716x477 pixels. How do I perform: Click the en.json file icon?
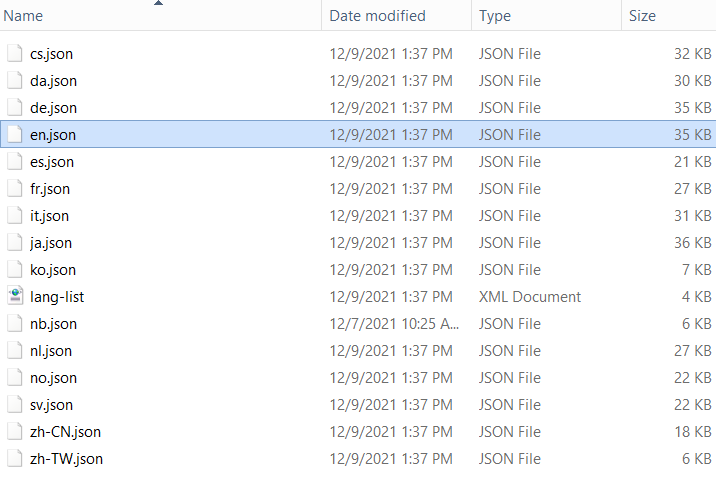pos(14,135)
